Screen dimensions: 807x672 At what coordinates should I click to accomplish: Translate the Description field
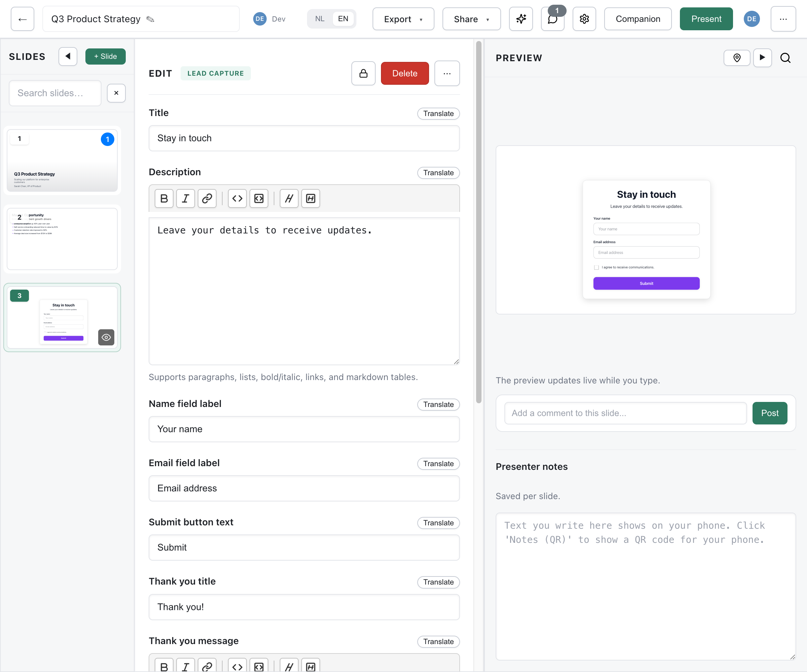click(438, 173)
